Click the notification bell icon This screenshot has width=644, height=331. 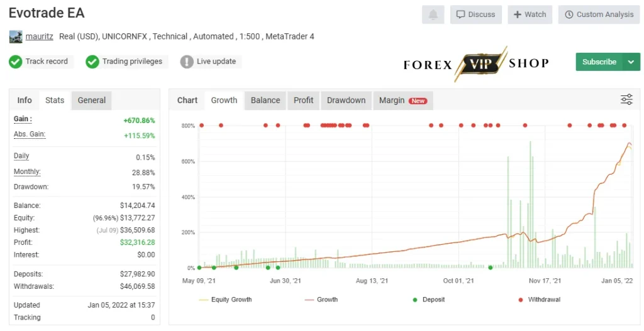[433, 15]
